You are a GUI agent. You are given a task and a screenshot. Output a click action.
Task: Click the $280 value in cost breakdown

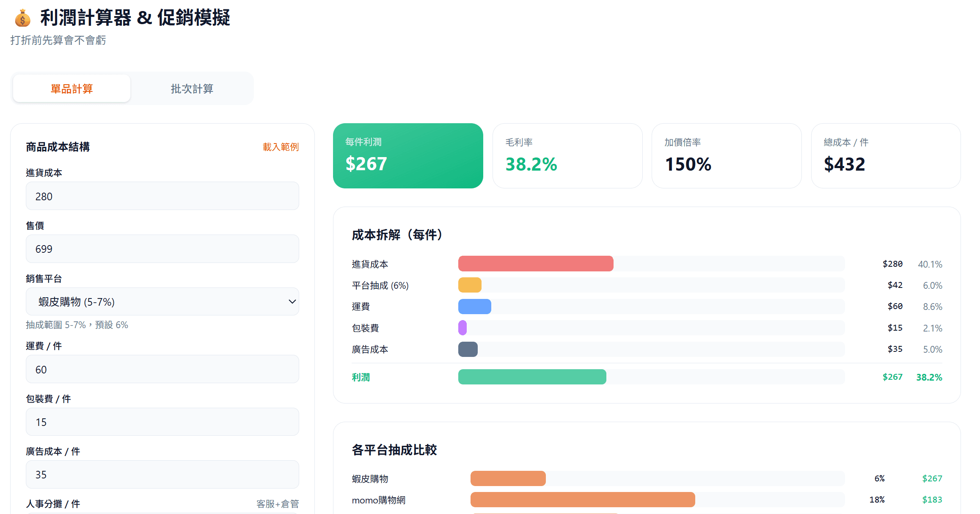tap(892, 264)
